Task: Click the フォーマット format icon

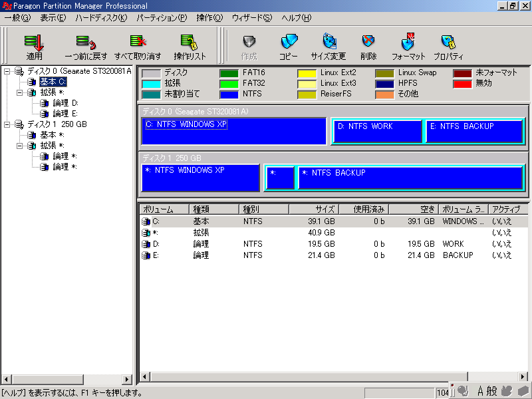Action: point(408,41)
